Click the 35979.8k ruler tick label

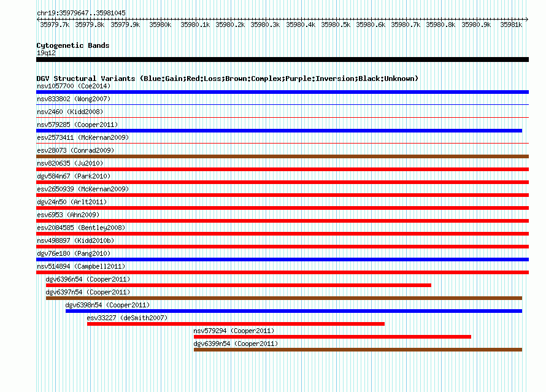[90, 25]
